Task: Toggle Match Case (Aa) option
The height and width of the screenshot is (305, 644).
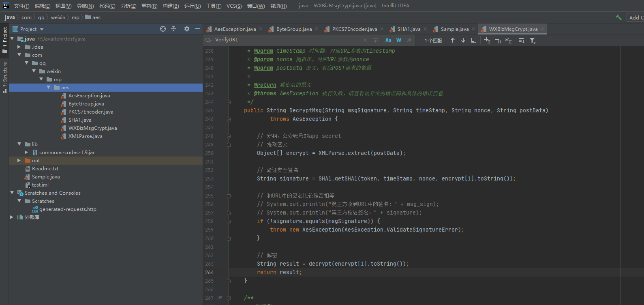Action: 388,40
